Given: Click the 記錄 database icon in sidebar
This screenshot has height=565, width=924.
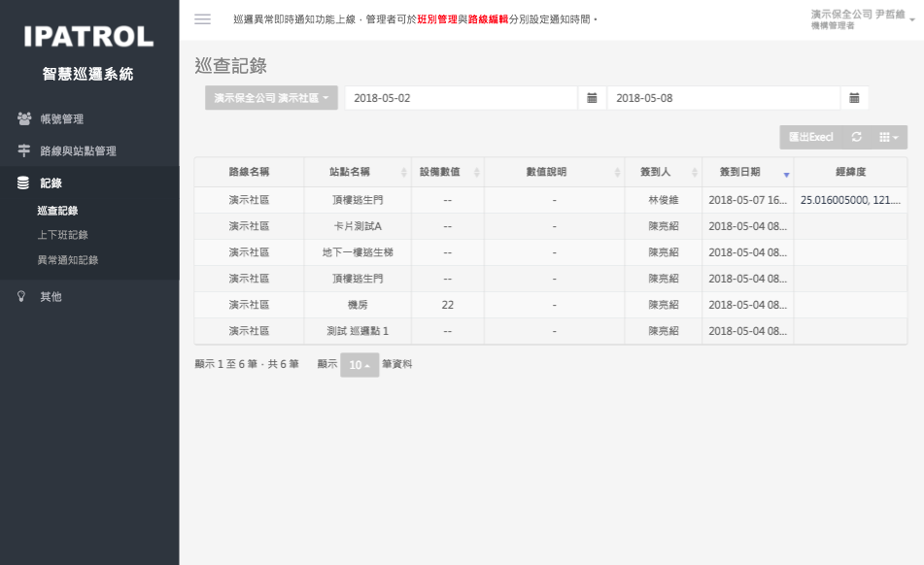Looking at the screenshot, I should pos(23,183).
